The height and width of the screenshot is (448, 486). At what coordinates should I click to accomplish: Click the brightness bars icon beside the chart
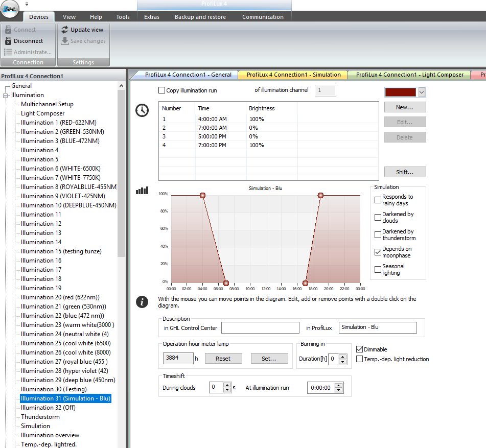click(142, 190)
